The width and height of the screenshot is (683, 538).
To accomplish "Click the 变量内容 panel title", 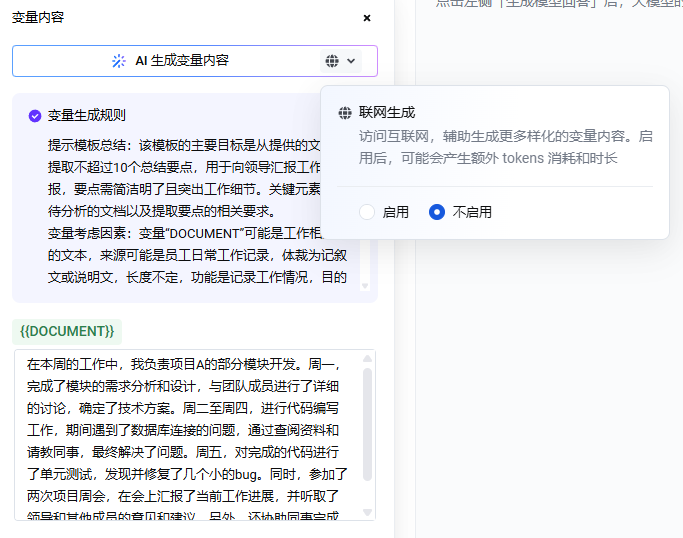I will [x=38, y=17].
